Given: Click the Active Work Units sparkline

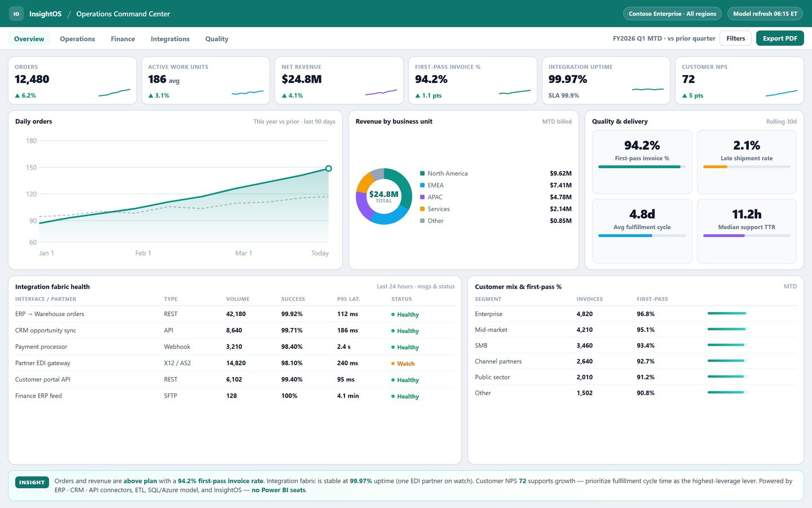Looking at the screenshot, I should [248, 93].
